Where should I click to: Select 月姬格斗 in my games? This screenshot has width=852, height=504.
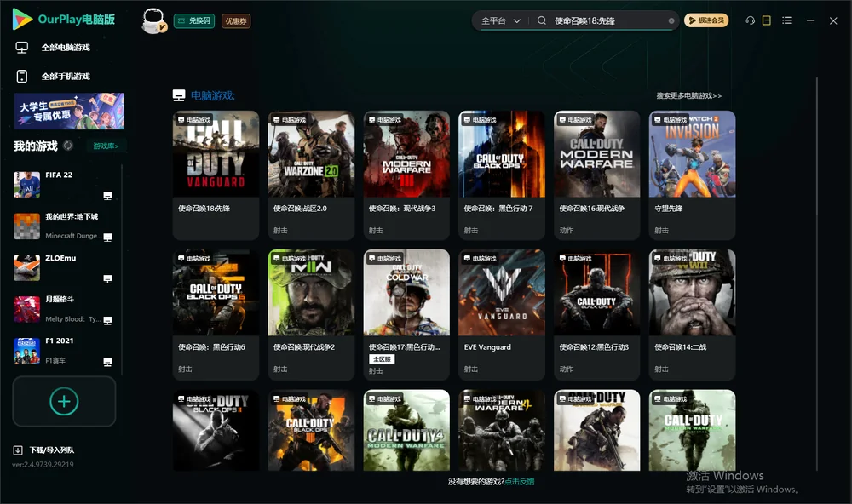[x=64, y=309]
